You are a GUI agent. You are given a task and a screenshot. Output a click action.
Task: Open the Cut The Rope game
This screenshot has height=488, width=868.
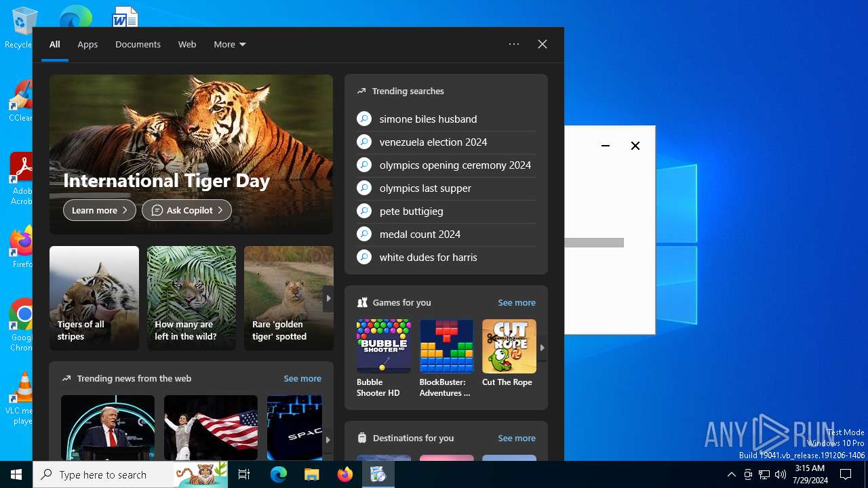pos(509,353)
